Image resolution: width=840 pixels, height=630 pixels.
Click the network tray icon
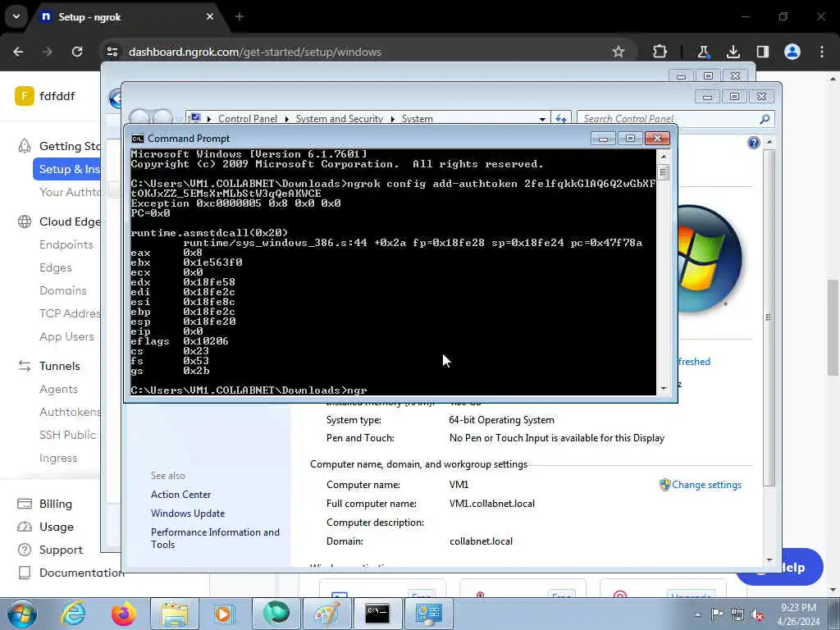pyautogui.click(x=737, y=615)
